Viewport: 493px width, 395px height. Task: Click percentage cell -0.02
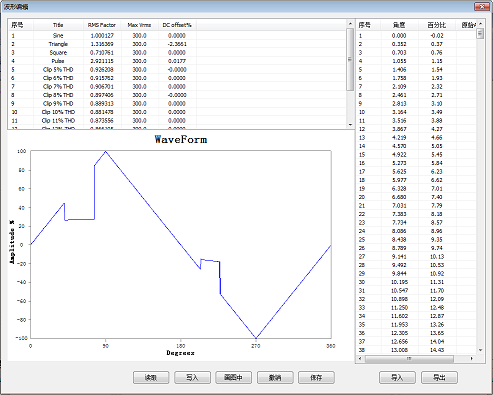(437, 35)
